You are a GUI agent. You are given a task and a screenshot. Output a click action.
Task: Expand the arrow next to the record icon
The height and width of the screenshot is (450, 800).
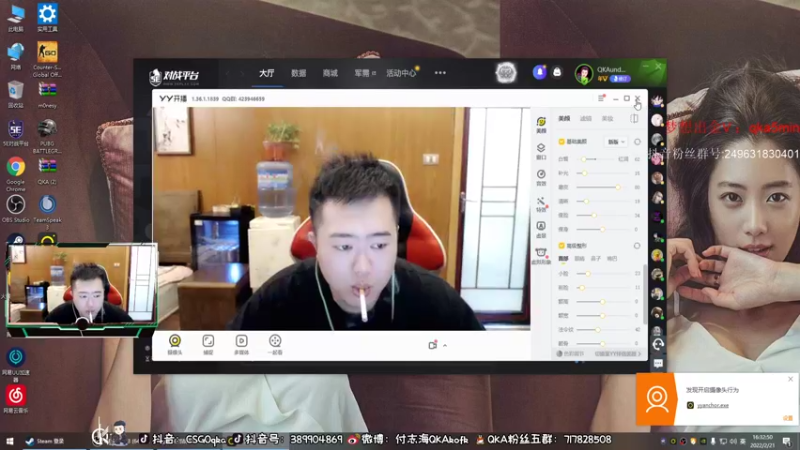pos(445,346)
